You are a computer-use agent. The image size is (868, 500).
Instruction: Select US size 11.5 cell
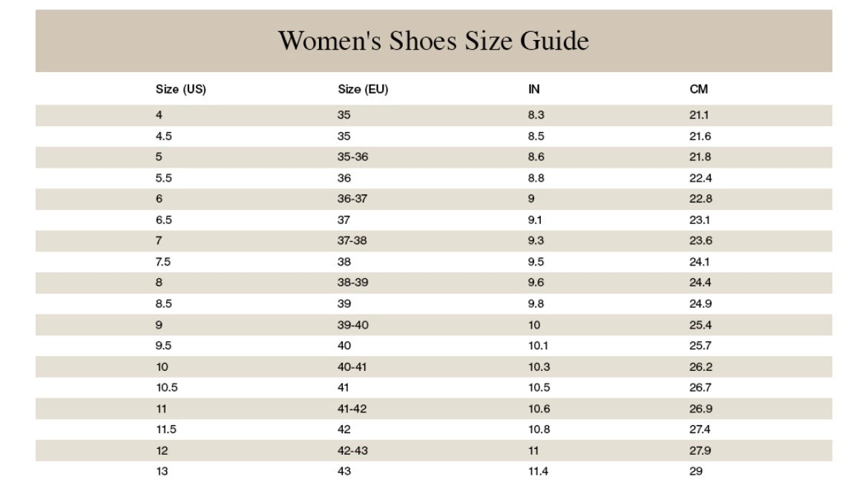coord(166,430)
